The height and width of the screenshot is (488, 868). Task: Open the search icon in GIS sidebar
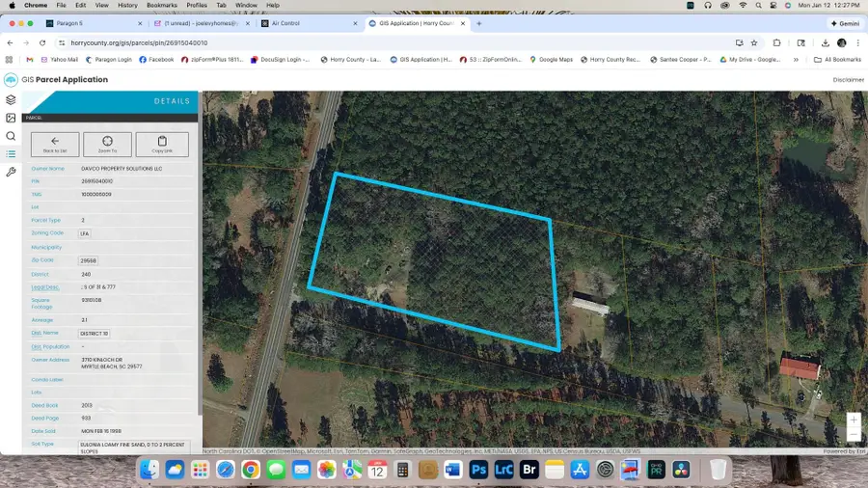(x=11, y=136)
